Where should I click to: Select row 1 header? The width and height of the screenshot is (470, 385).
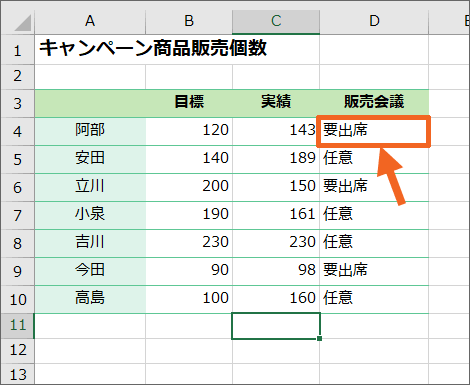tap(17, 50)
